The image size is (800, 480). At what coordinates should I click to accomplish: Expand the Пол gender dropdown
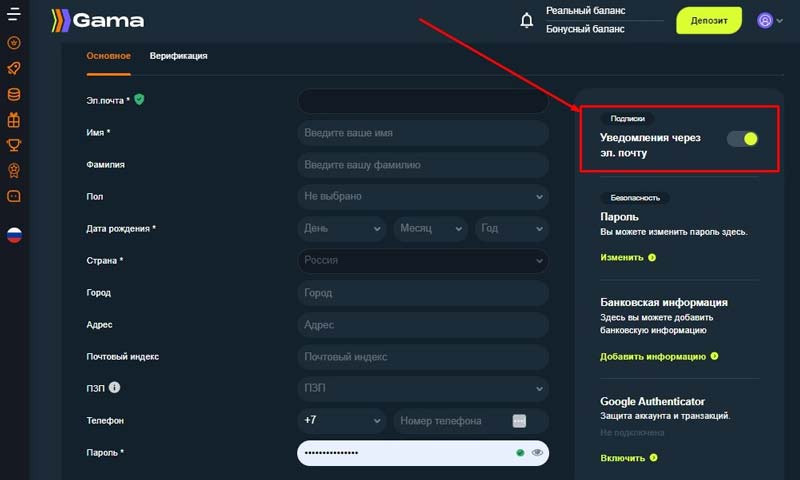pos(423,197)
